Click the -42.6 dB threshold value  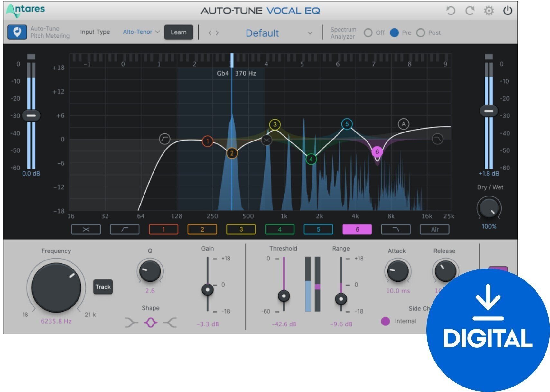click(x=284, y=324)
